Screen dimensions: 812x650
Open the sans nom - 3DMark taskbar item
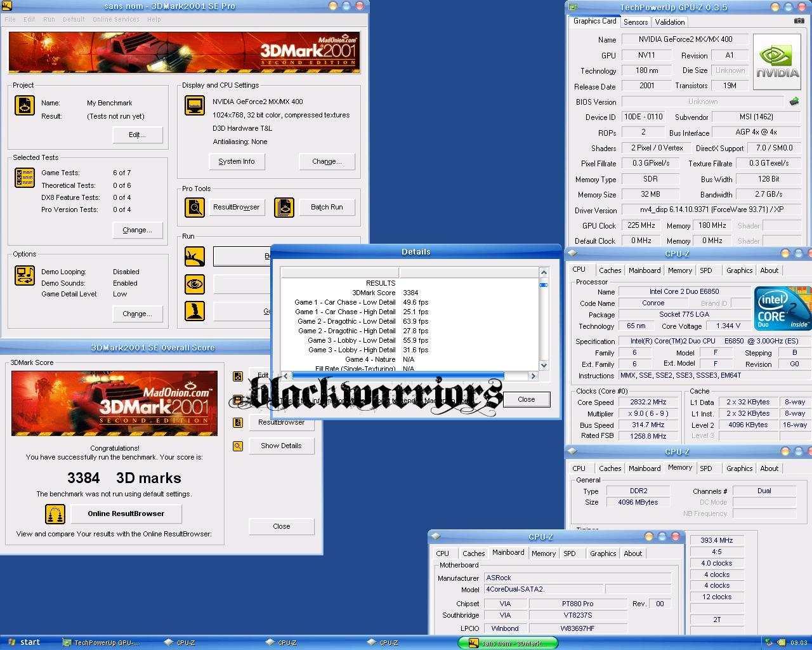click(x=507, y=643)
